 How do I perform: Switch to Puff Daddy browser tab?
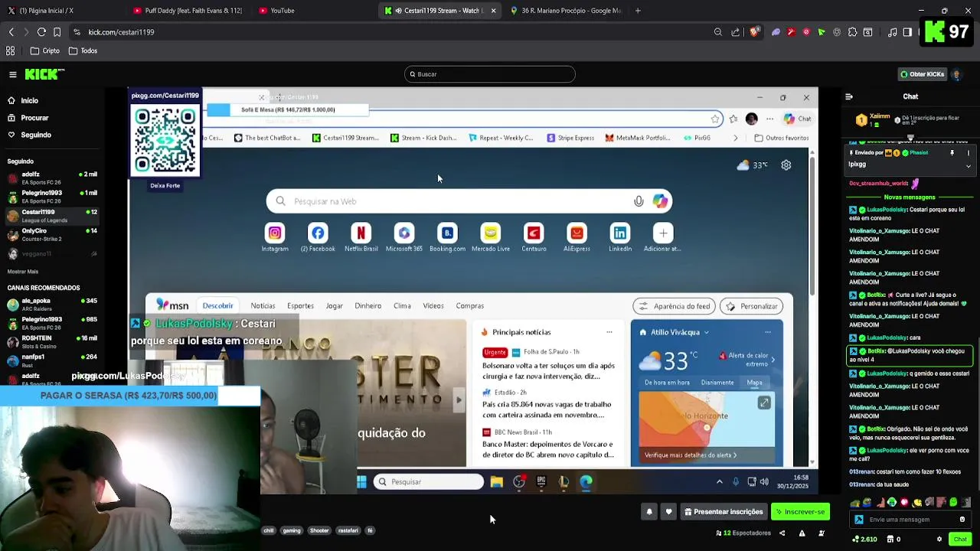click(188, 11)
